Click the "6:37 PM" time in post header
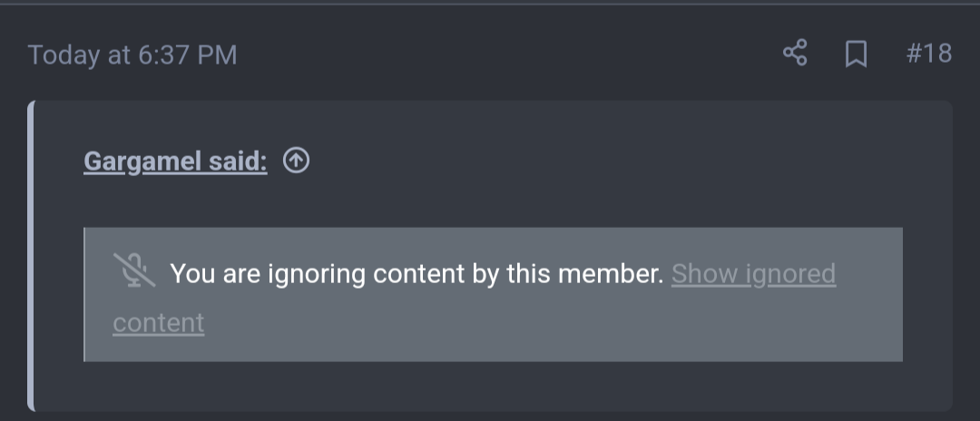980x421 pixels. pyautogui.click(x=187, y=54)
